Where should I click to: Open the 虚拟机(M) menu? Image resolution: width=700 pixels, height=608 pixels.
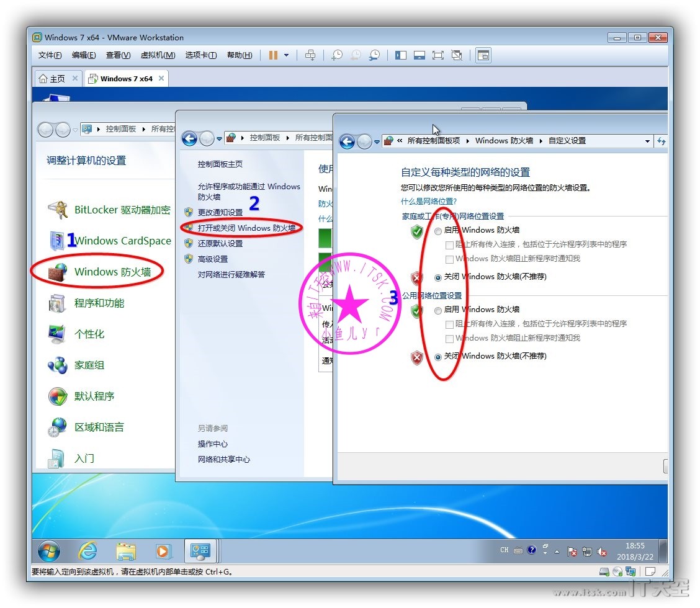pos(158,55)
